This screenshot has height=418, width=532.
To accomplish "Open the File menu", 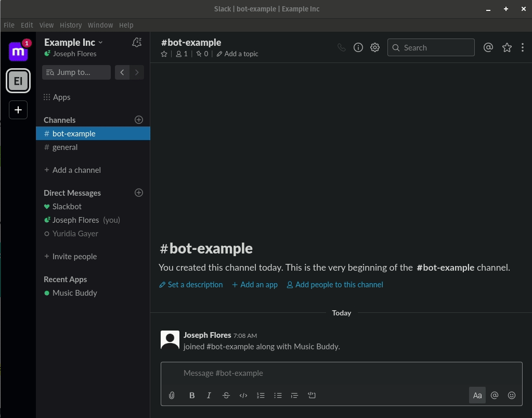I will click(9, 25).
